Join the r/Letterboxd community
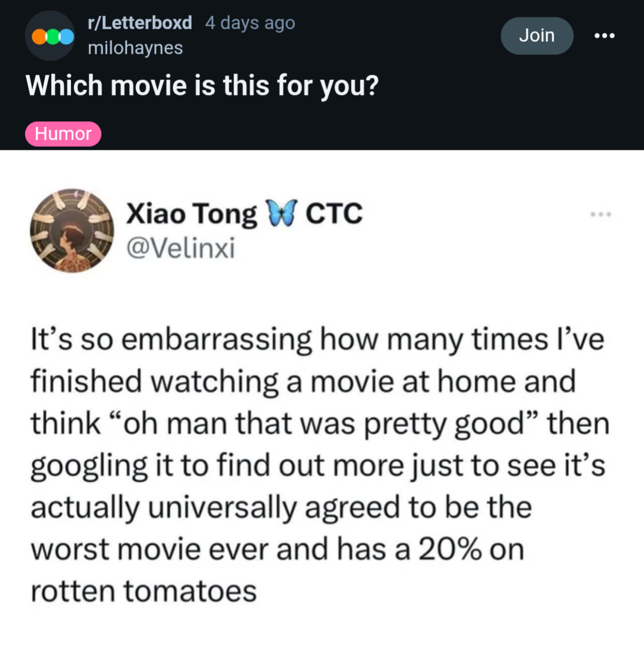The width and height of the screenshot is (644, 668). 537,36
